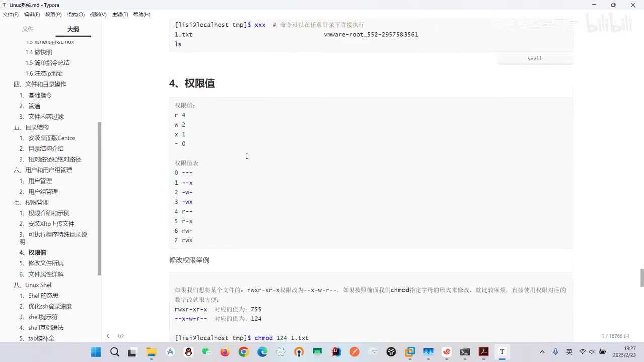
Task: Go to outline item 3、文件内容过滤
Action: pos(41,117)
